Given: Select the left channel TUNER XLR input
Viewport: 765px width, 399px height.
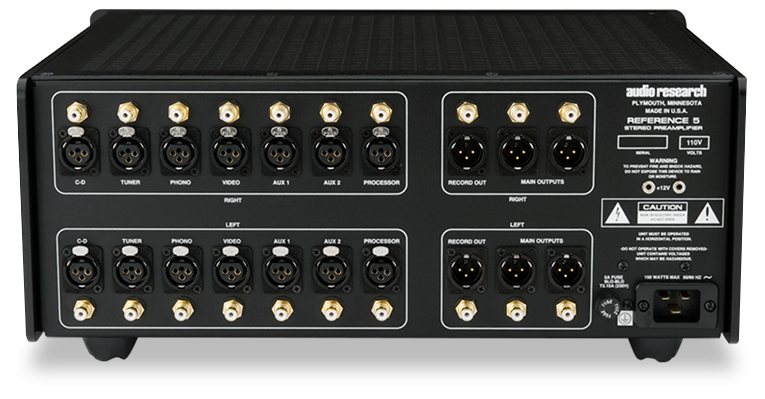Looking at the screenshot, I should pos(132,270).
